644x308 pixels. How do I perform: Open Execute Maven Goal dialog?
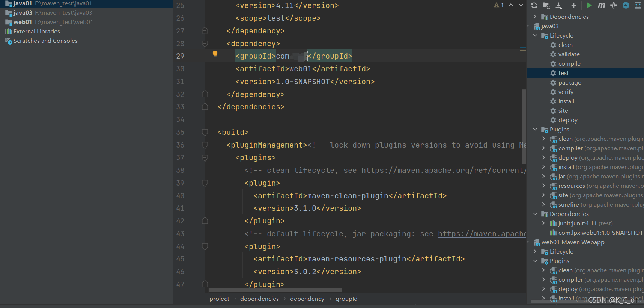point(602,5)
